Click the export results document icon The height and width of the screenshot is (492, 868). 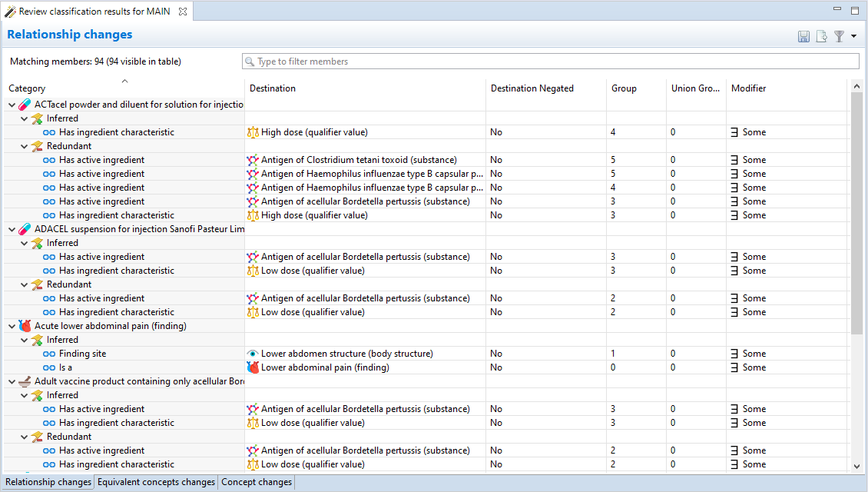tap(821, 37)
